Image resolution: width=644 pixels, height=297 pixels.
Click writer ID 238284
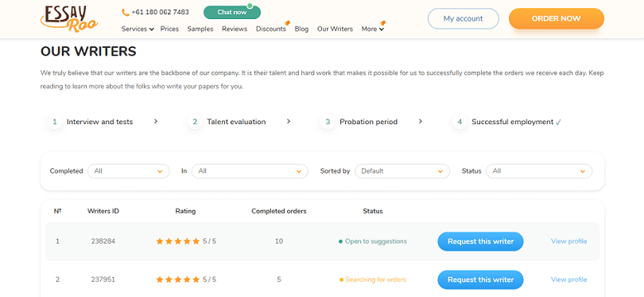(x=103, y=241)
